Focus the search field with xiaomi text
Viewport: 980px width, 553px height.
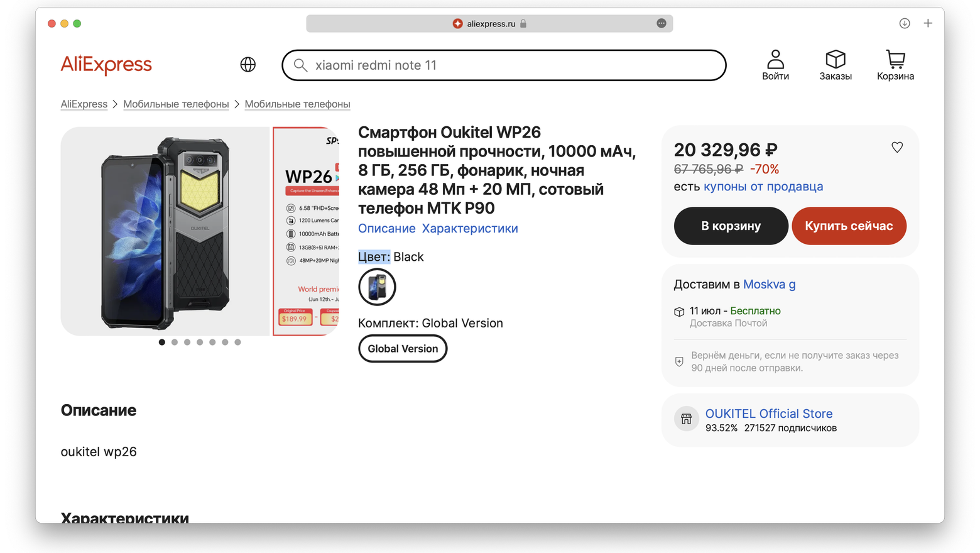pyautogui.click(x=504, y=65)
